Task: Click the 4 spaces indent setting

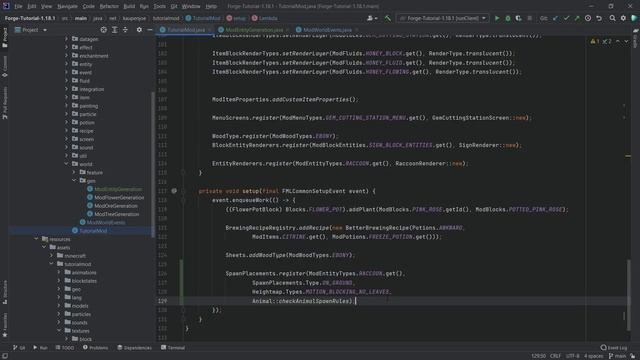Action: [x=593, y=356]
